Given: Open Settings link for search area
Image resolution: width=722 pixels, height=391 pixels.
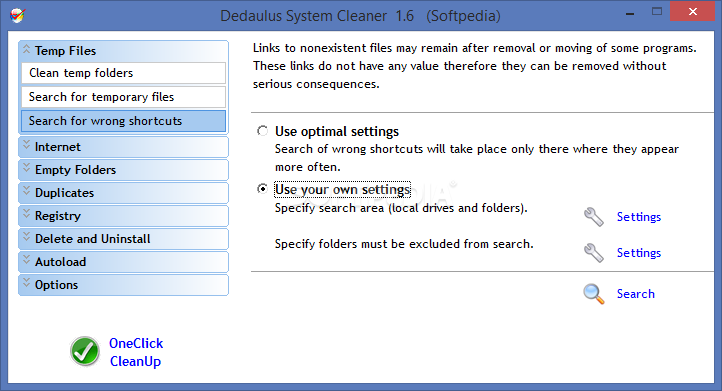Looking at the screenshot, I should [x=639, y=217].
